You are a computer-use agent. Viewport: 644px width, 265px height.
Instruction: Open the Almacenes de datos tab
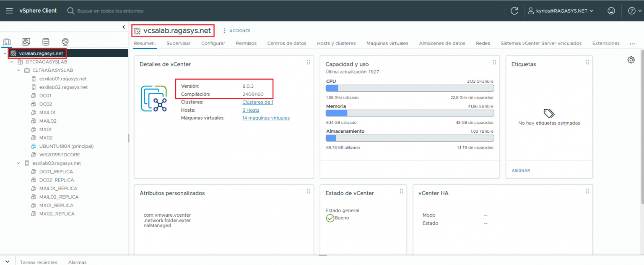tap(442, 43)
